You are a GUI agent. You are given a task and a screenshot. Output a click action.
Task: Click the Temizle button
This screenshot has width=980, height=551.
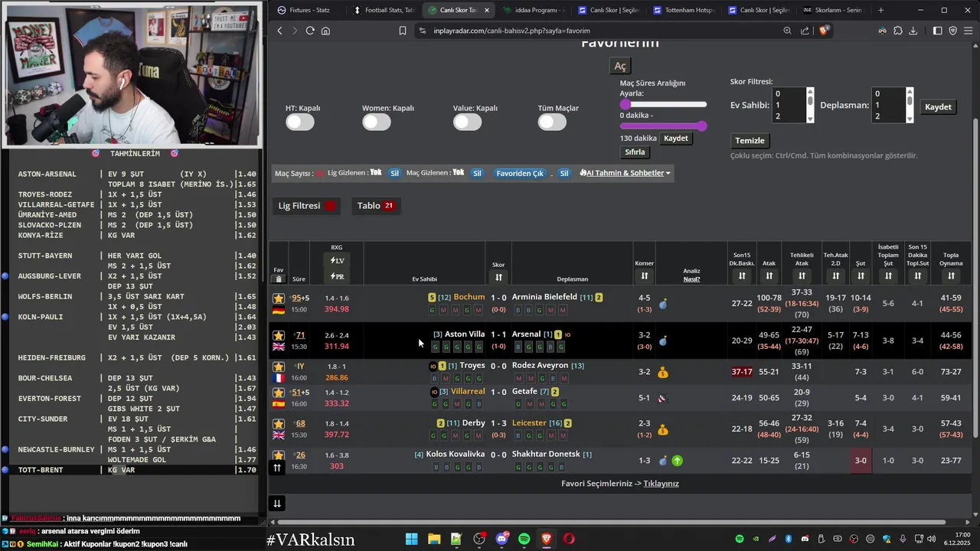(x=750, y=141)
